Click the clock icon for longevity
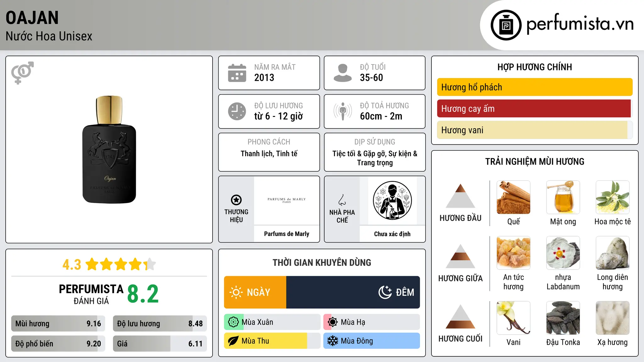The image size is (644, 362). 237,111
